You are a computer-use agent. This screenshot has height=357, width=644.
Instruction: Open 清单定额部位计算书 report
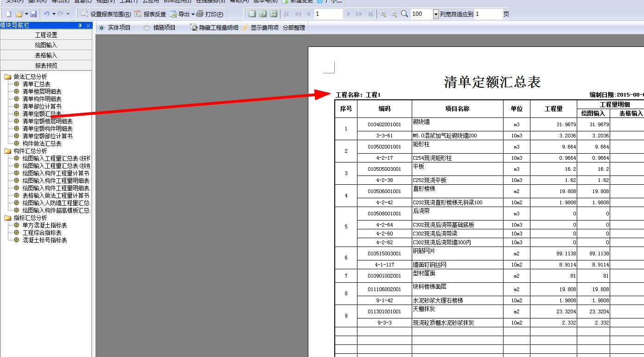click(x=48, y=136)
